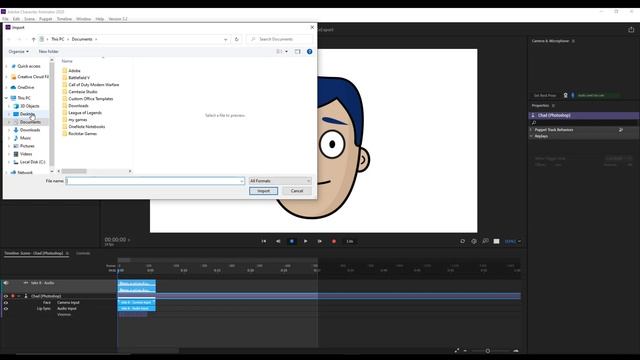The width and height of the screenshot is (640, 360).
Task: Click the Stop playback button
Action: point(291,241)
